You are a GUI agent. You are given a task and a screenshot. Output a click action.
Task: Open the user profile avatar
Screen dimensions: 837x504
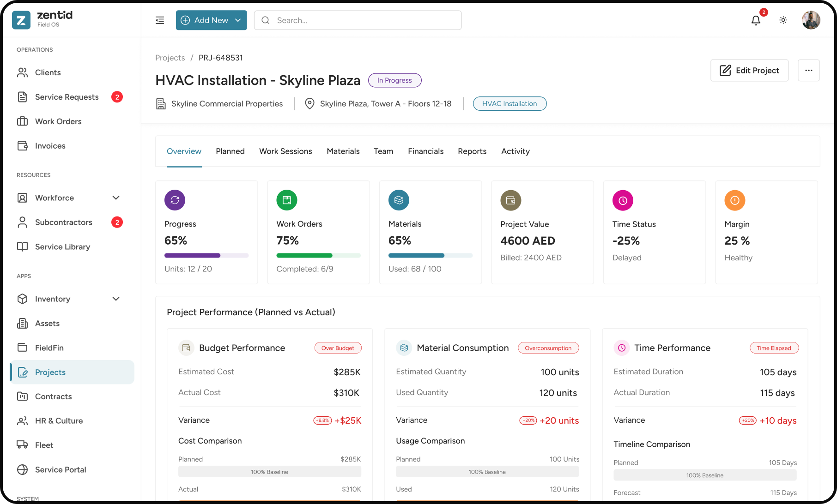811,20
